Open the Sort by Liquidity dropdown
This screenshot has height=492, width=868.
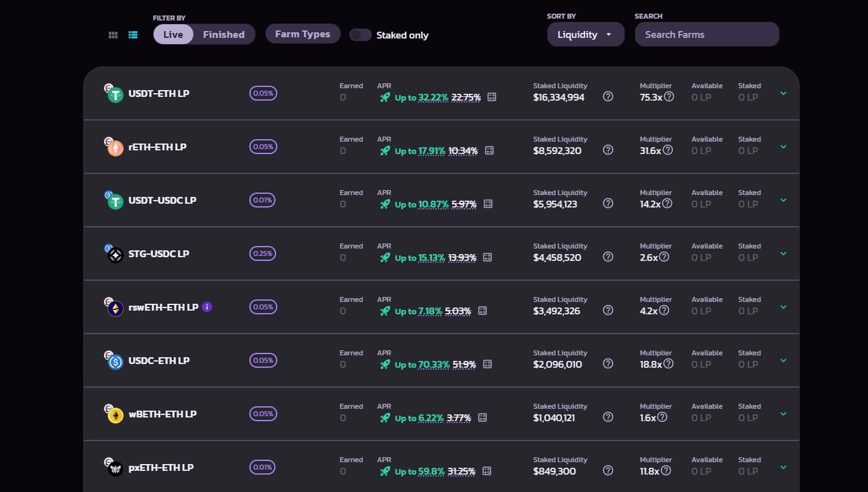[585, 34]
